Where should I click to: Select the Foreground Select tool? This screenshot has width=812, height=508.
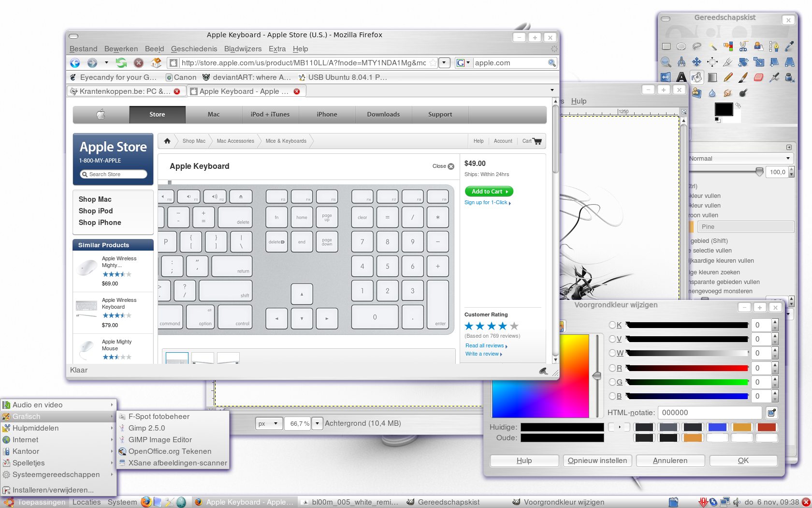(x=759, y=46)
